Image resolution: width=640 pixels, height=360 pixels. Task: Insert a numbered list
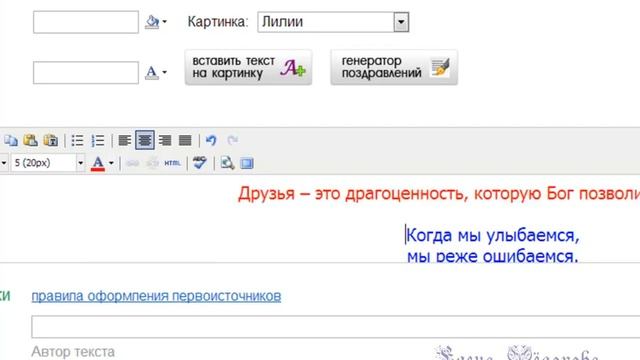[x=98, y=140]
